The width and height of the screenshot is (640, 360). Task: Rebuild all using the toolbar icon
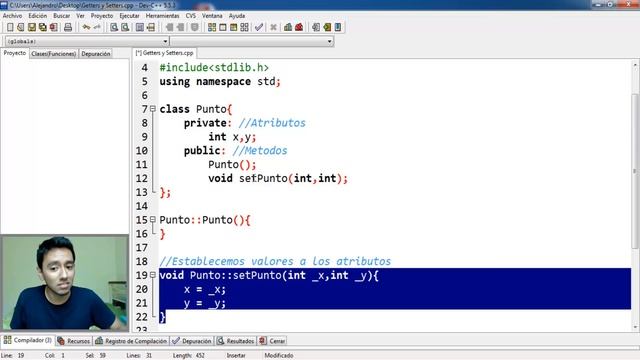(x=244, y=27)
